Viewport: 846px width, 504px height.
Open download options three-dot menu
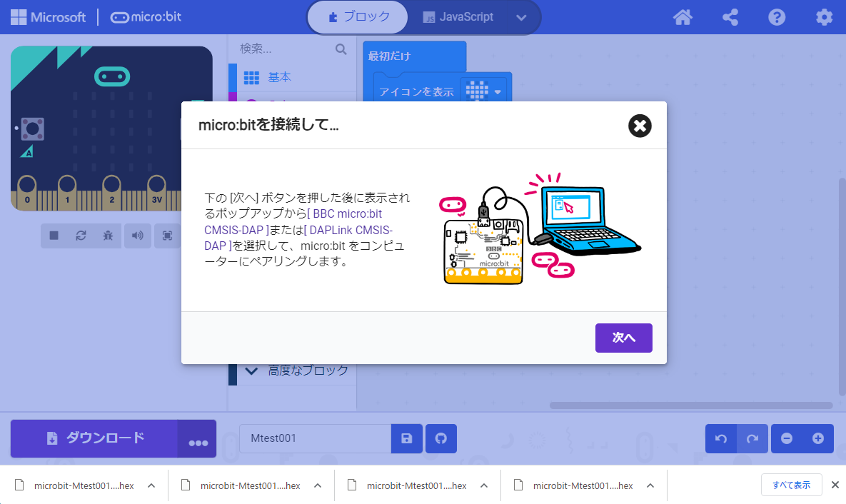pos(198,438)
